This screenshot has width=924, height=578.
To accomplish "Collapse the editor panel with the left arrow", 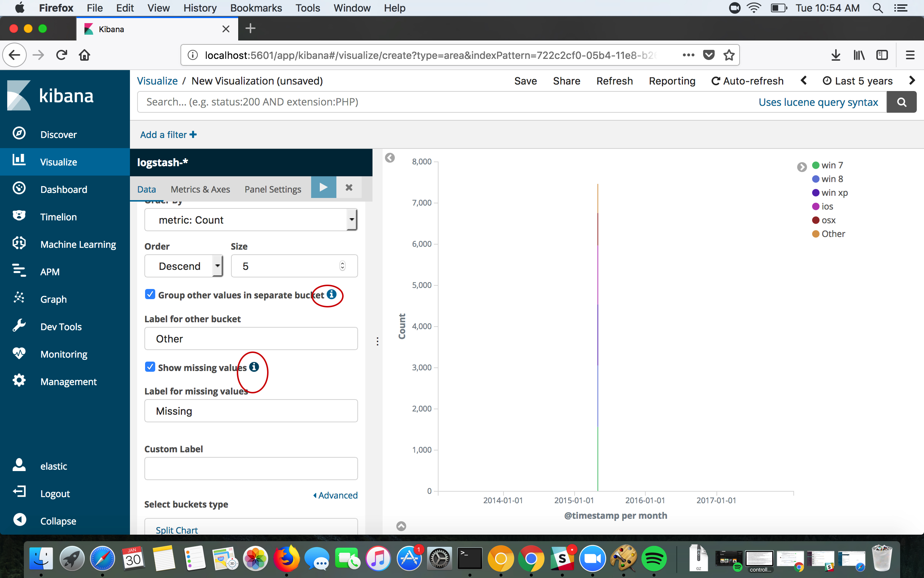I will [390, 158].
